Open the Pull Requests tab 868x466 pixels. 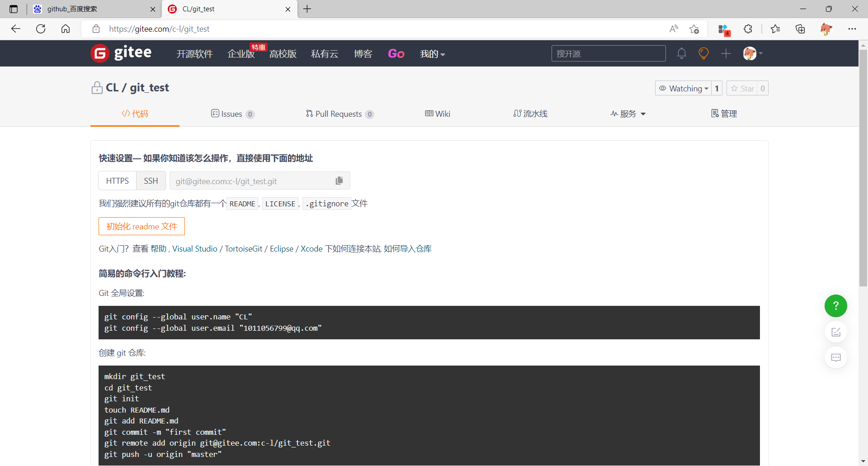click(x=340, y=114)
